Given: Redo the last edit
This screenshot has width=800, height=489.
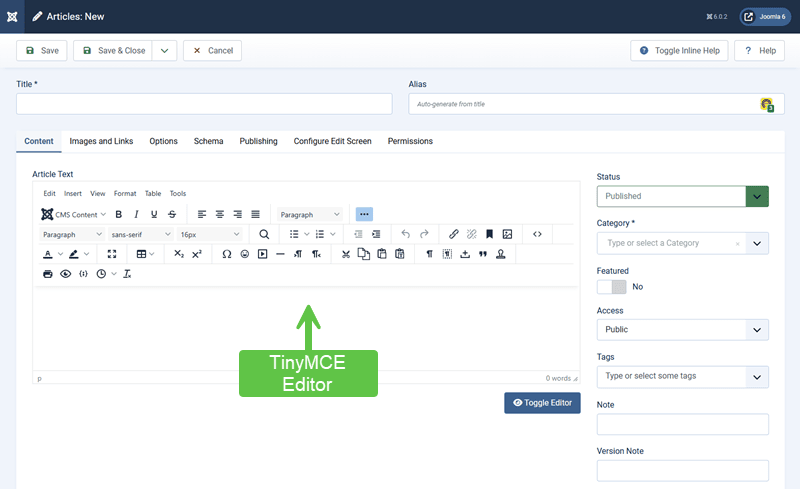Looking at the screenshot, I should point(424,234).
